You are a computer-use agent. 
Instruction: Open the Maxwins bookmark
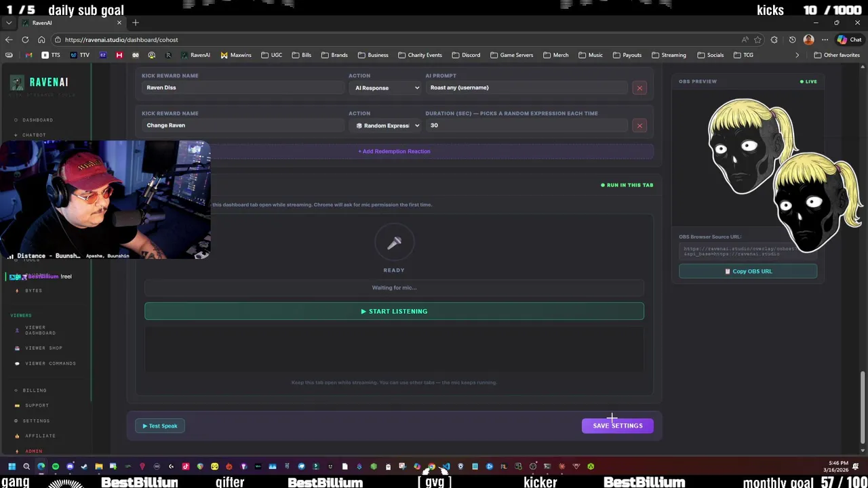pos(236,55)
